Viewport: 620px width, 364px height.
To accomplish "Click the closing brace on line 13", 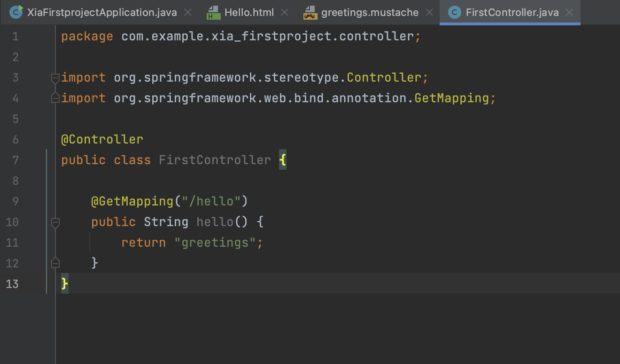I will pos(65,284).
